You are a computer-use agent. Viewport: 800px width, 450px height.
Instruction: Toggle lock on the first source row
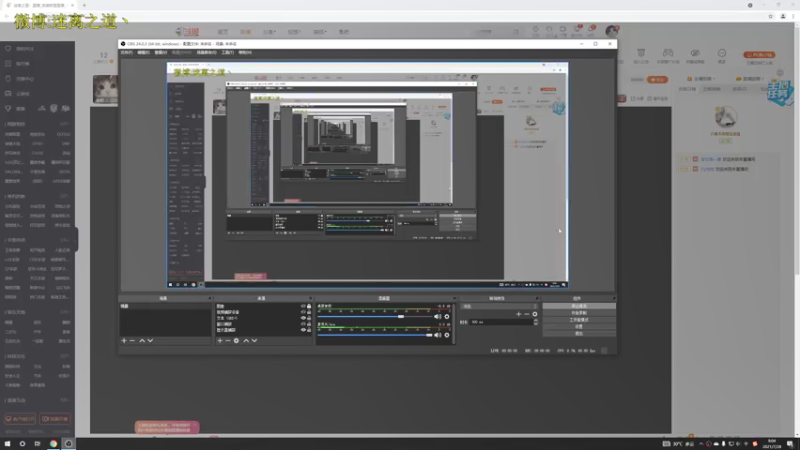tap(309, 306)
